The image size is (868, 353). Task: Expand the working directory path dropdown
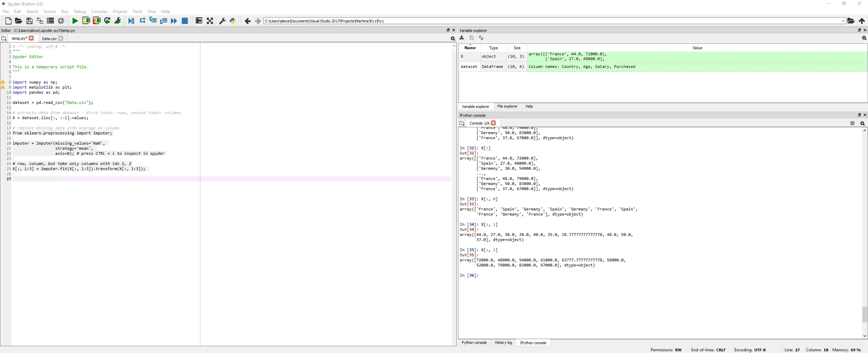tap(843, 21)
